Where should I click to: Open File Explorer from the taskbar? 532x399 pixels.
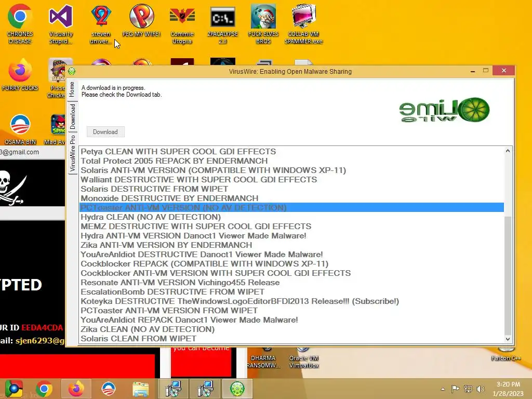pos(140,389)
